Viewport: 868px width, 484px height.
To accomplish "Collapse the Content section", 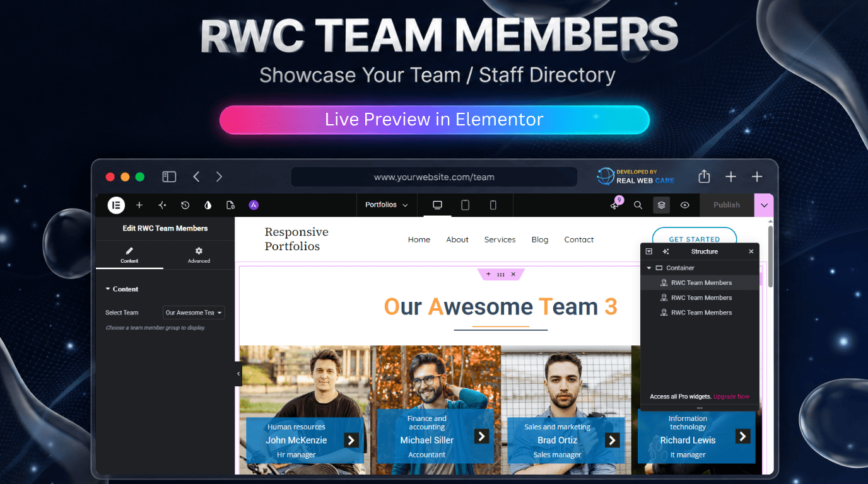I will tap(122, 289).
